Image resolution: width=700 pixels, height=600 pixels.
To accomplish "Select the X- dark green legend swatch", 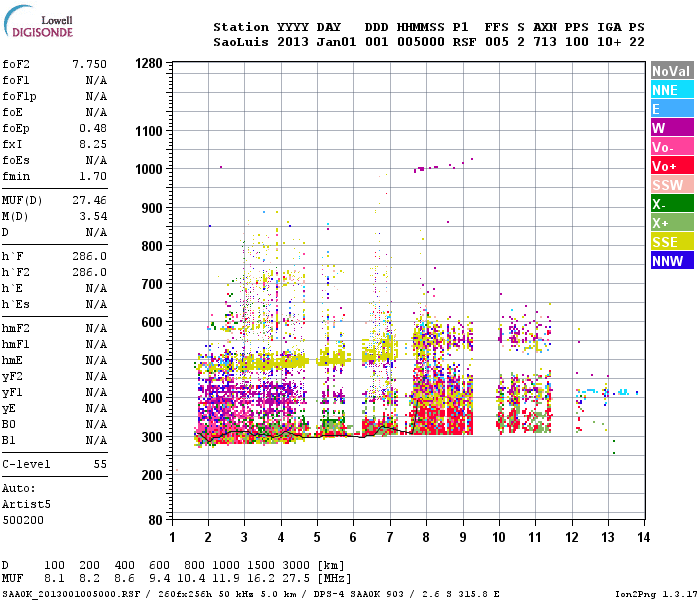I will point(672,204).
